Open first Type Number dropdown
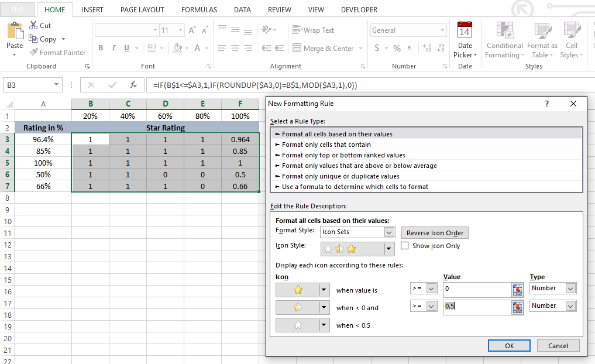Image resolution: width=595 pixels, height=364 pixels. 570,289
